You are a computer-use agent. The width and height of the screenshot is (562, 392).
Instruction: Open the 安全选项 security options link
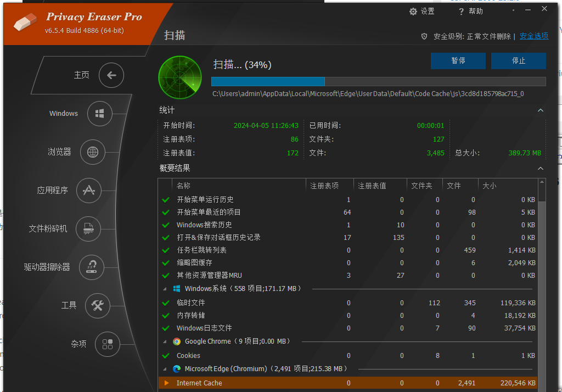point(533,36)
